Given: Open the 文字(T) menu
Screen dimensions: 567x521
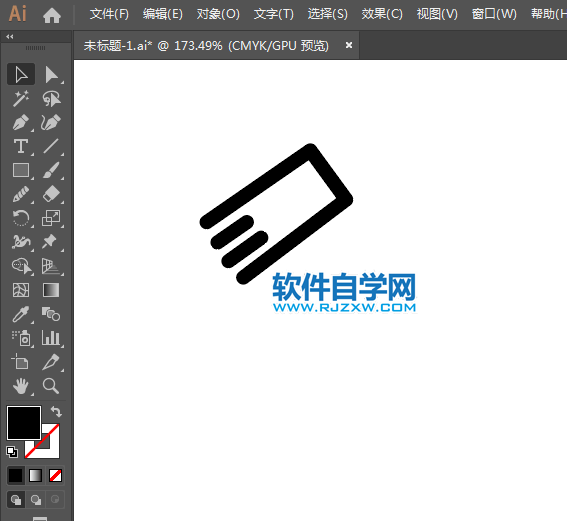Looking at the screenshot, I should pos(274,14).
